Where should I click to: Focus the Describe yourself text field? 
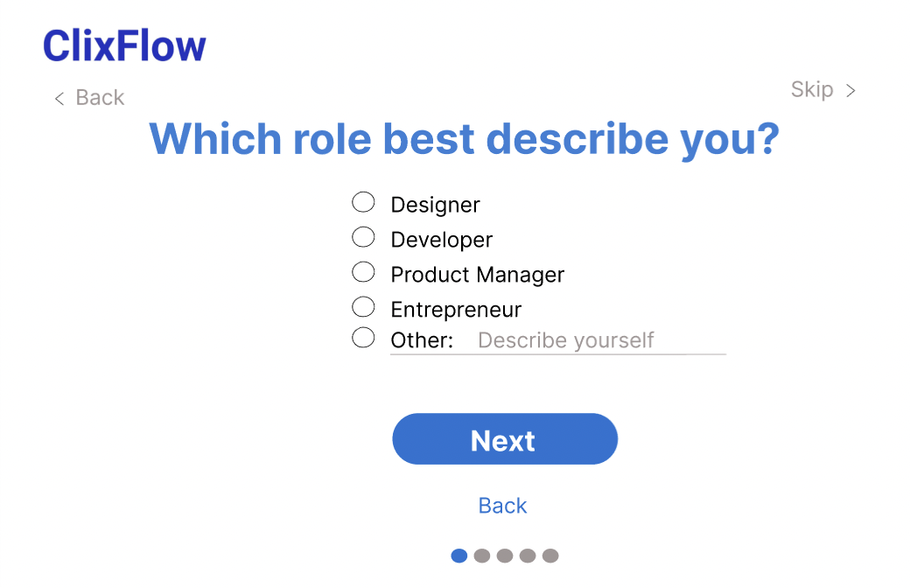click(x=600, y=340)
